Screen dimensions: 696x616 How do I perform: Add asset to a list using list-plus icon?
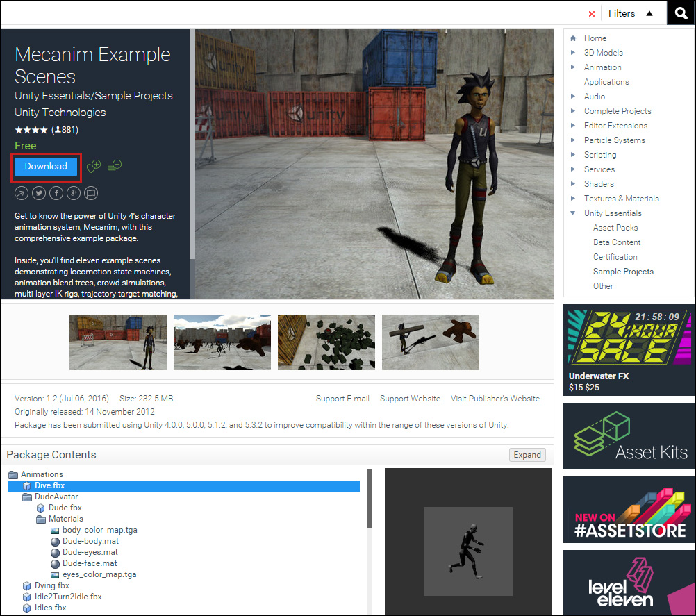114,166
